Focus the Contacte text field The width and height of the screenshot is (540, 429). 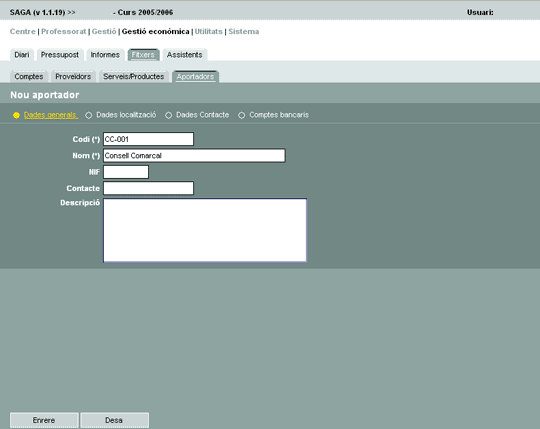(x=148, y=188)
